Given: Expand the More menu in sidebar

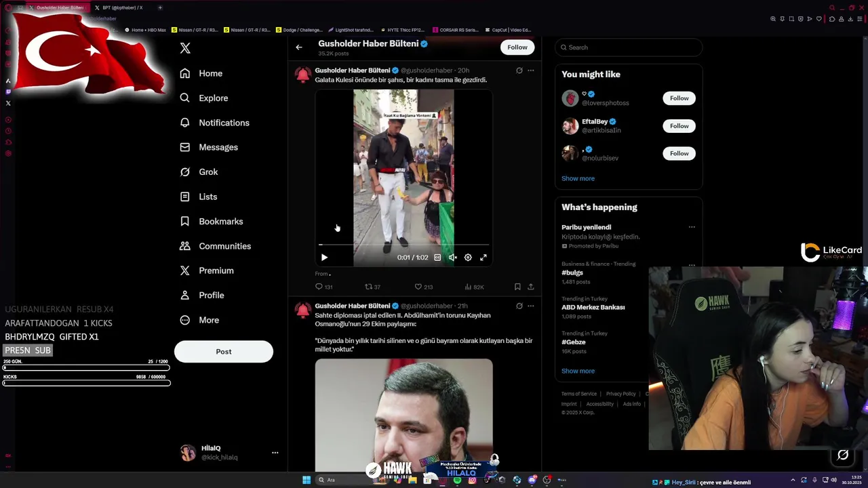Looking at the screenshot, I should [x=199, y=320].
